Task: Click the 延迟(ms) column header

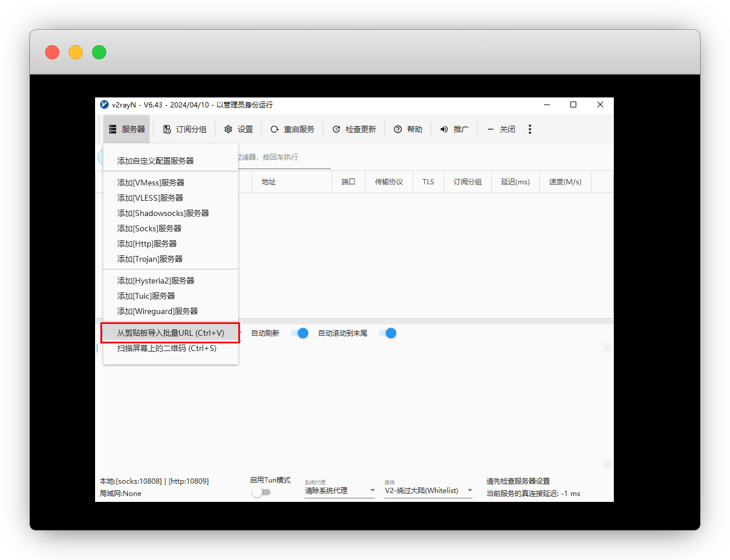Action: point(515,182)
